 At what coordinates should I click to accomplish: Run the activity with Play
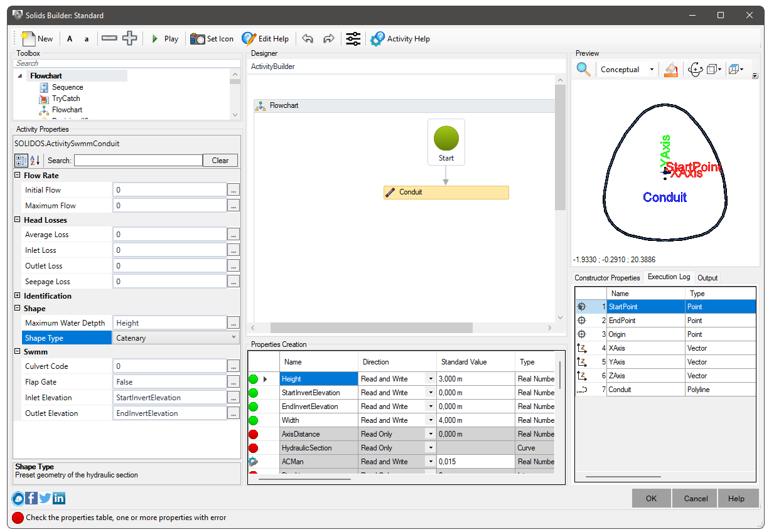click(x=164, y=39)
